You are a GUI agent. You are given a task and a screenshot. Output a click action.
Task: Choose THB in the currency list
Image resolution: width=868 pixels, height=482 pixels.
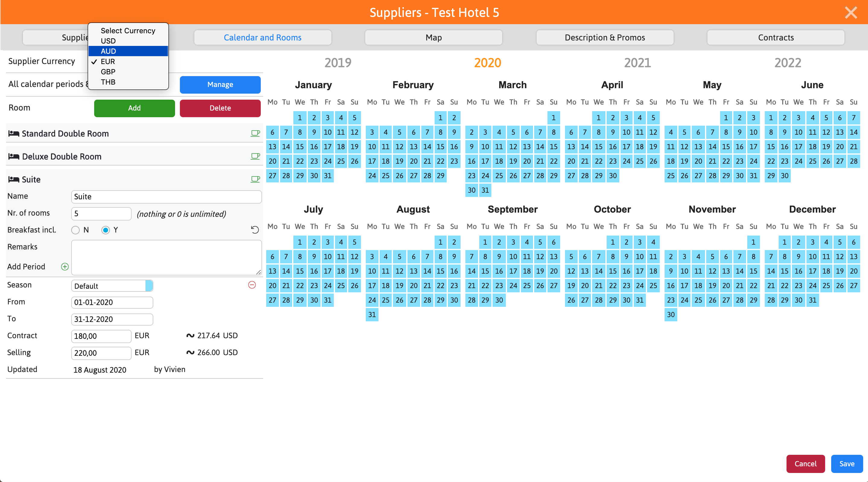128,82
